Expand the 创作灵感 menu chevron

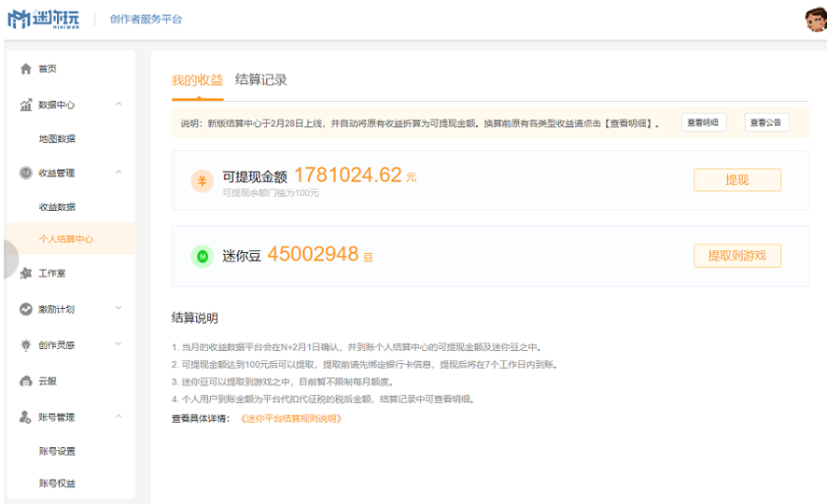coord(119,344)
